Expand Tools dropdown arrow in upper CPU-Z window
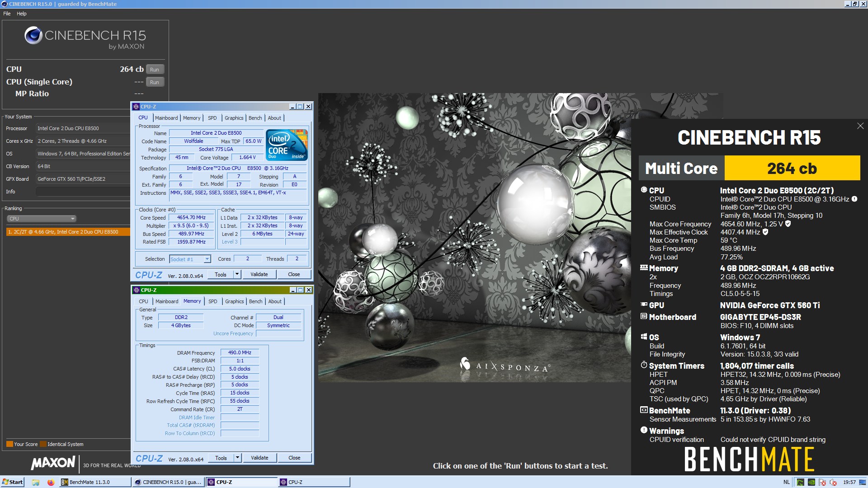 click(x=236, y=274)
